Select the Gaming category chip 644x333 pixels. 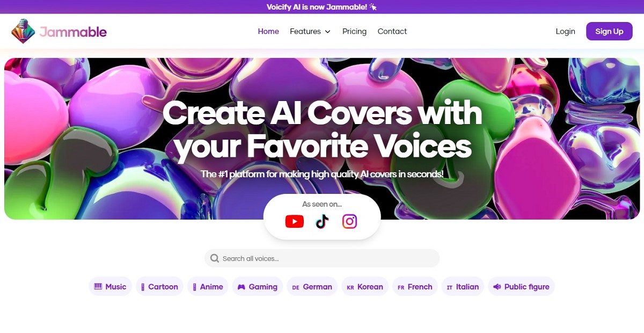258,287
